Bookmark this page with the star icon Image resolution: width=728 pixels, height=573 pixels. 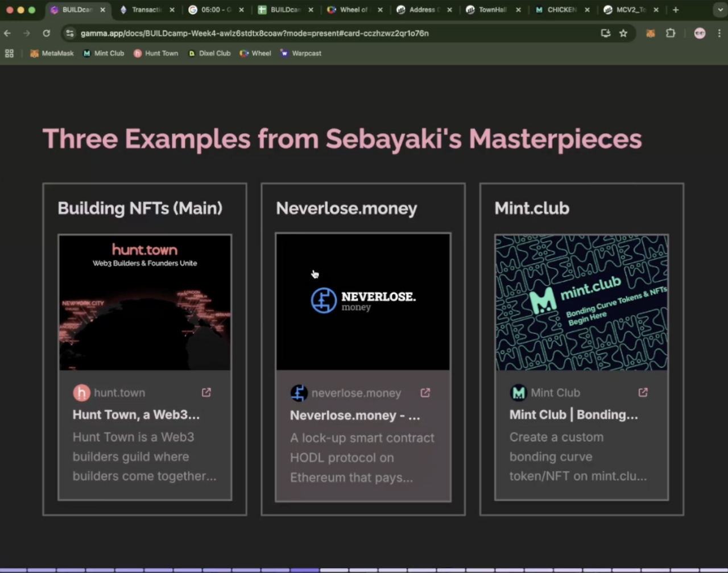[x=623, y=33]
